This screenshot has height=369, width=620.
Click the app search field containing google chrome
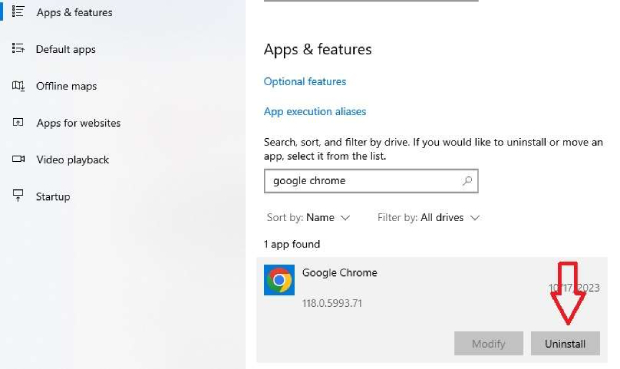tap(371, 181)
